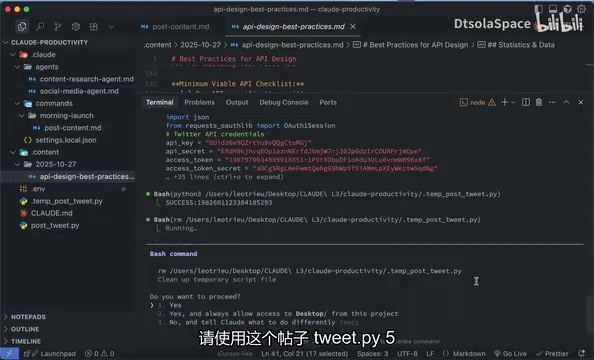
Task: Open content-research-agent.md in explorer
Action: (86, 79)
